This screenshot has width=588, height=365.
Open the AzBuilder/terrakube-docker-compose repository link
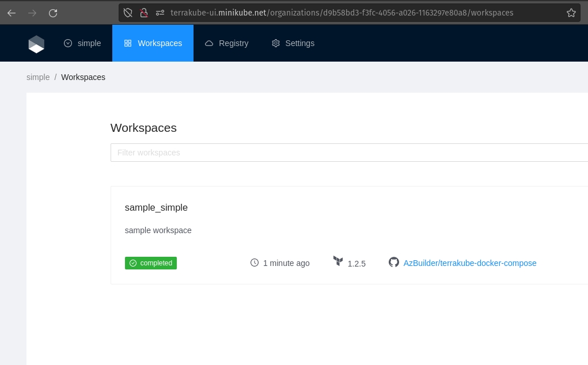[x=469, y=263]
